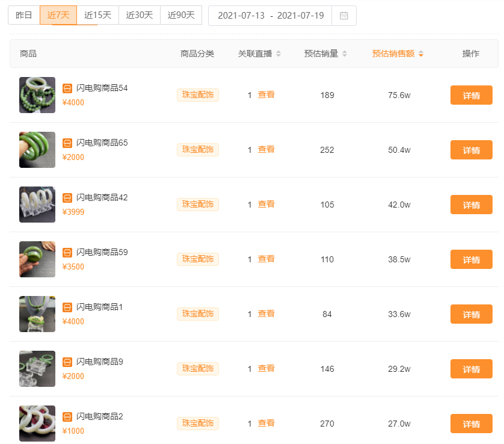This screenshot has width=504, height=444.
Task: Click 查看 link in 闪电购商品9 row
Action: (x=266, y=368)
